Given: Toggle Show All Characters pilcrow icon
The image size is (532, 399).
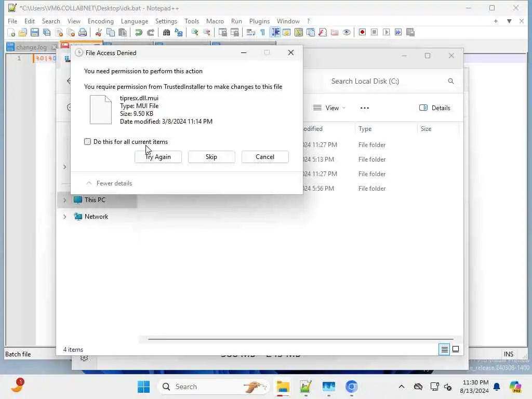Looking at the screenshot, I should pos(262,33).
